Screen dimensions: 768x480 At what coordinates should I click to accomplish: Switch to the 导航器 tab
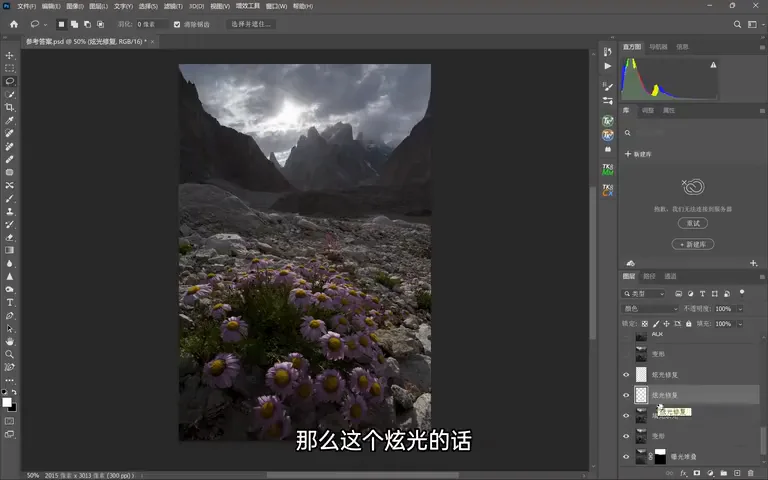click(658, 47)
